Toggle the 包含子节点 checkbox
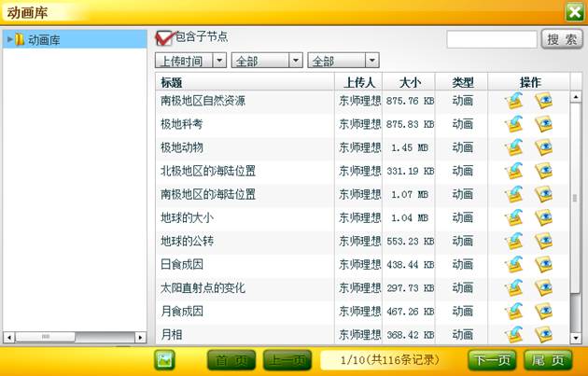Image resolution: width=588 pixels, height=376 pixels. coord(164,38)
